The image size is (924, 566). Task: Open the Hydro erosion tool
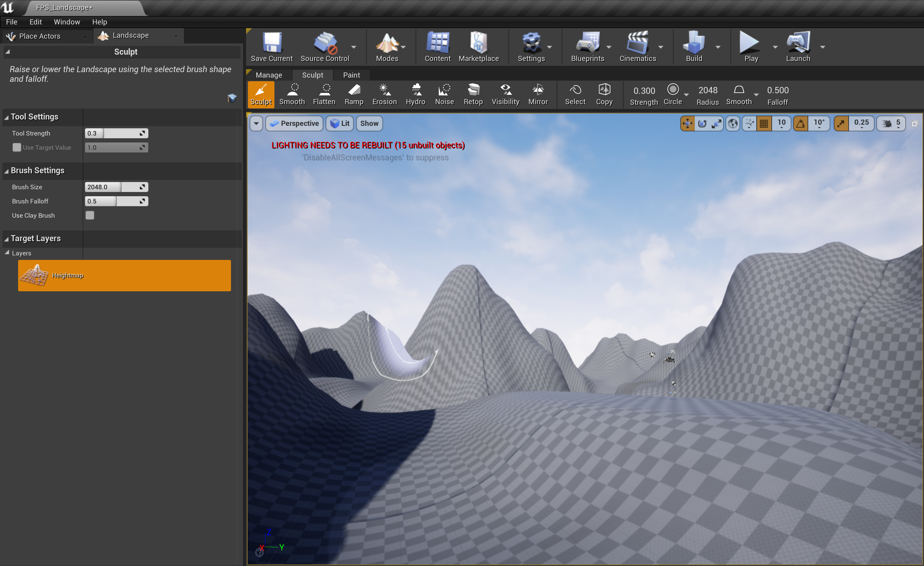[415, 94]
